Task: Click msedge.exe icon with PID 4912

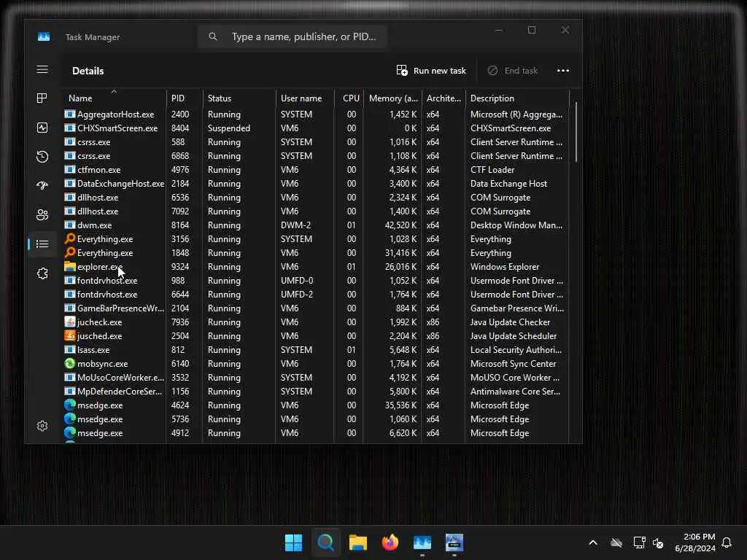Action: pos(70,432)
